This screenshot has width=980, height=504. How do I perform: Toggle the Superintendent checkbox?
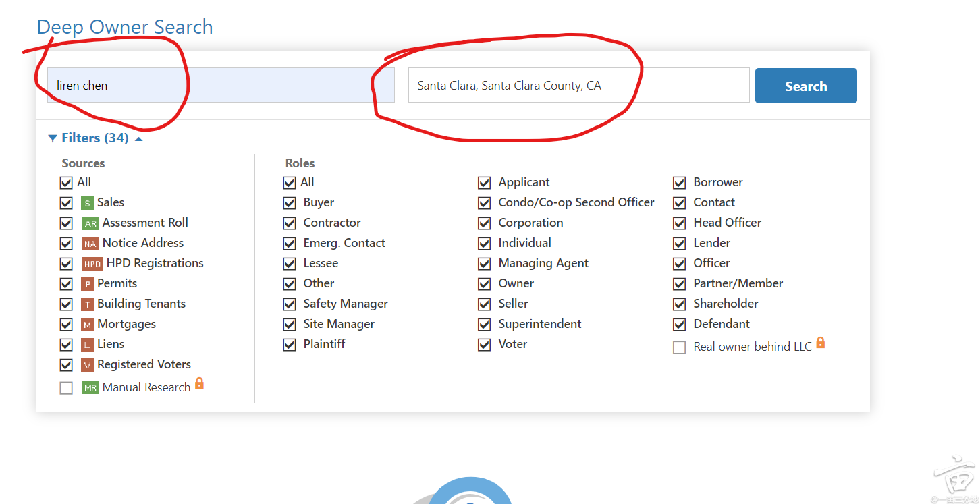(x=484, y=325)
